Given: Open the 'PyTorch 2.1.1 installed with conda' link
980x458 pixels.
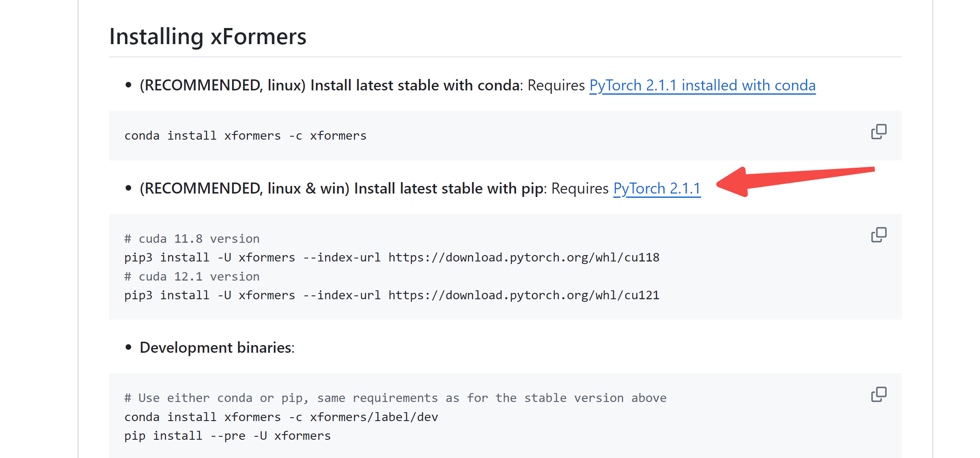Looking at the screenshot, I should (702, 85).
